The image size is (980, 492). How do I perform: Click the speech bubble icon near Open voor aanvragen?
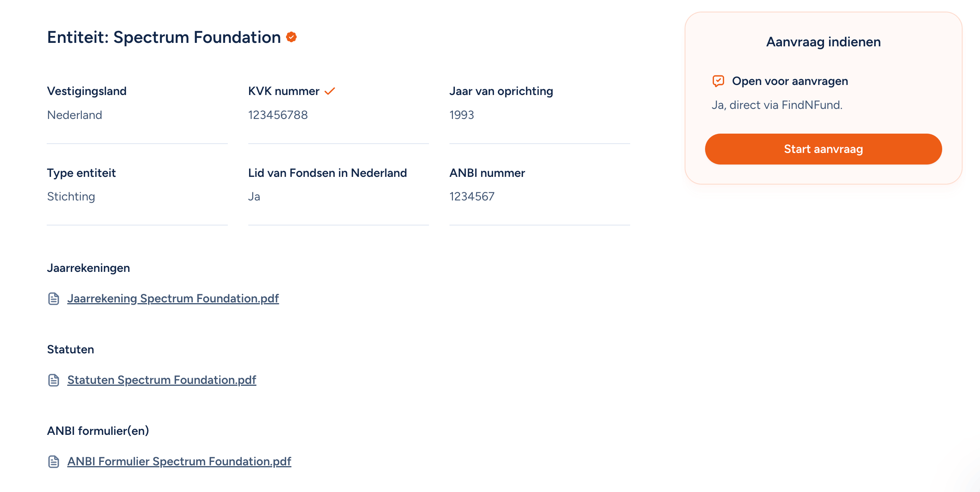718,81
